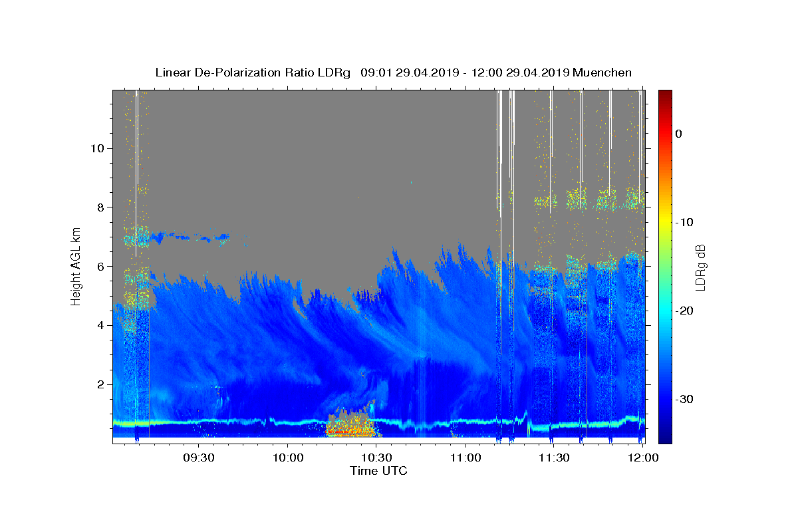The width and height of the screenshot is (798, 532).
Task: Click the colorbar tick label "0"
Action: coord(678,134)
